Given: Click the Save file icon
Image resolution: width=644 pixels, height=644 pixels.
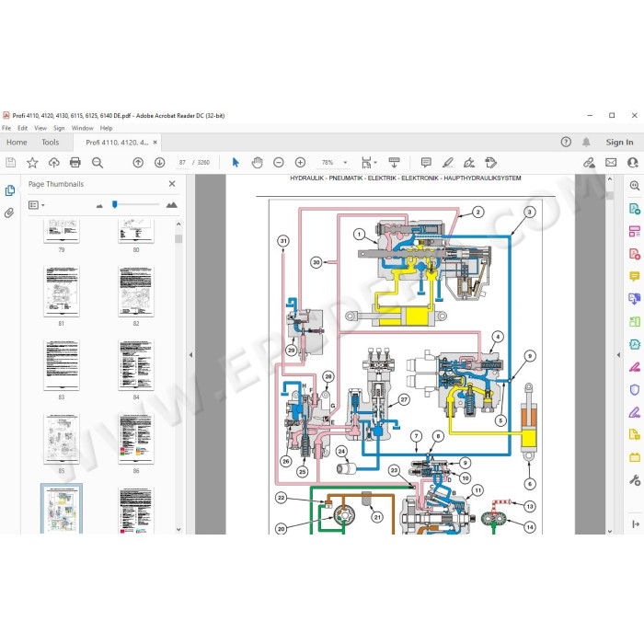Looking at the screenshot, I should point(11,163).
